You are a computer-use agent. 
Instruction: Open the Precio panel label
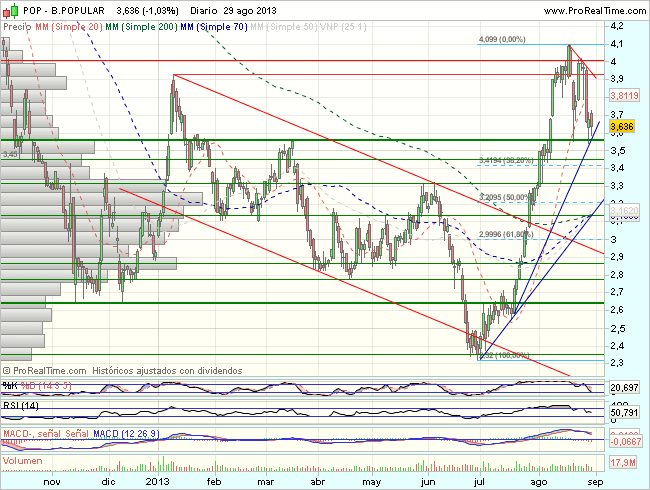coord(17,25)
